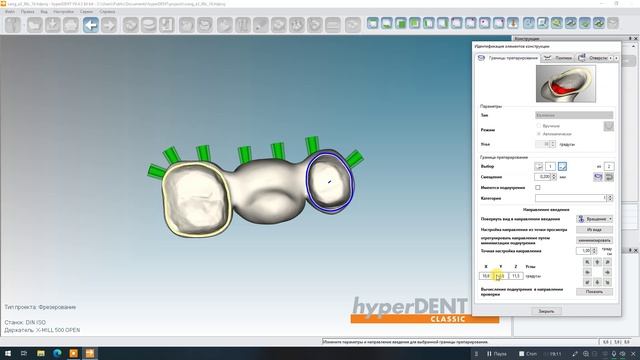Click the X angle input field
The height and width of the screenshot is (360, 640).
pos(486,276)
